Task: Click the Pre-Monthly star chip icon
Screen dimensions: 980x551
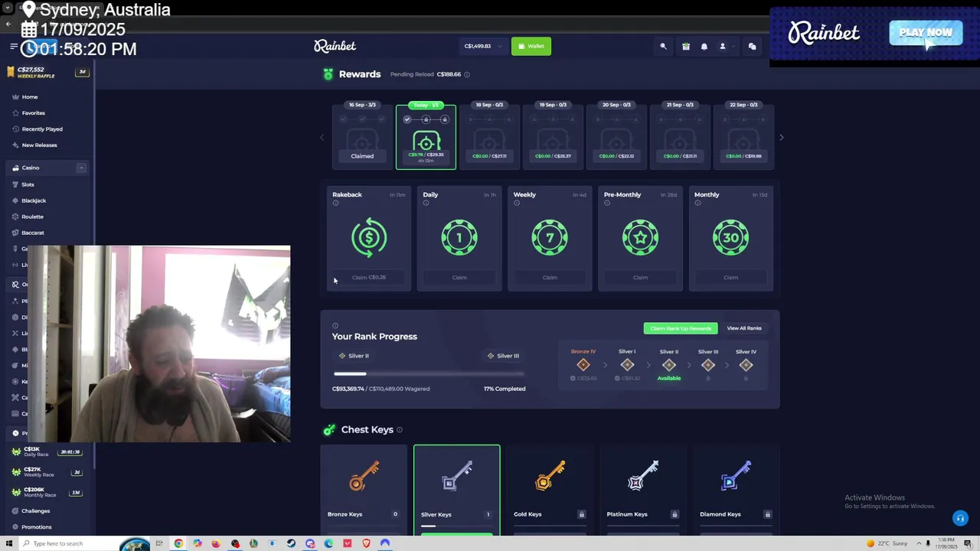Action: pyautogui.click(x=640, y=237)
